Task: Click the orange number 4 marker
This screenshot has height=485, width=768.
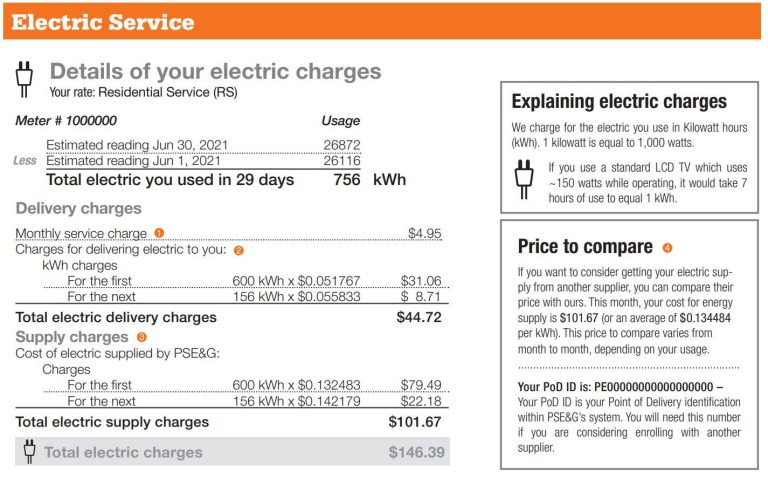Action: pos(667,247)
